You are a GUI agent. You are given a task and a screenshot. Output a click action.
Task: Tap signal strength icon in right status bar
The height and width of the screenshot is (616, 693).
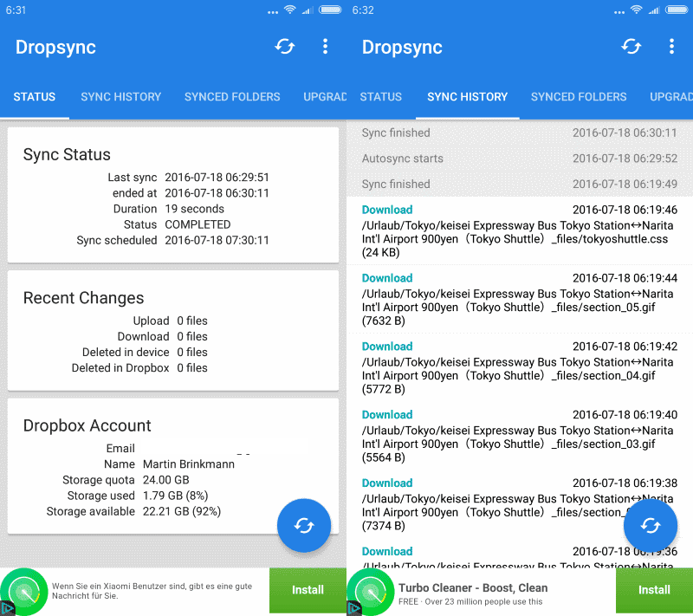click(x=654, y=10)
